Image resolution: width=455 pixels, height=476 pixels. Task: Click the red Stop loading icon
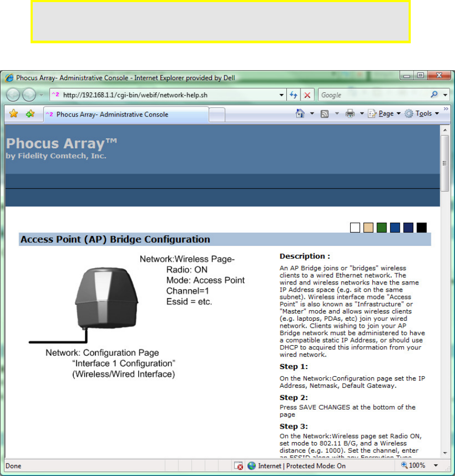click(x=307, y=96)
